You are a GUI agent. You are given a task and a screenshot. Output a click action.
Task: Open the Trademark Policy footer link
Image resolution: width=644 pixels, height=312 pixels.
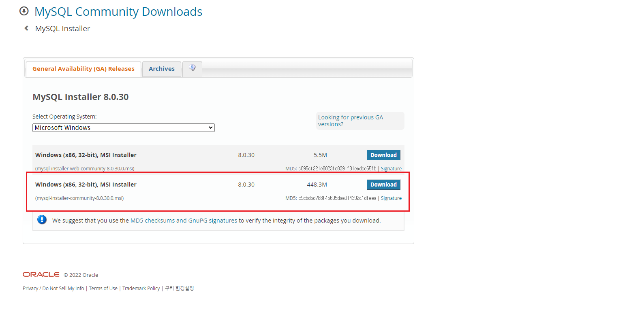141,289
